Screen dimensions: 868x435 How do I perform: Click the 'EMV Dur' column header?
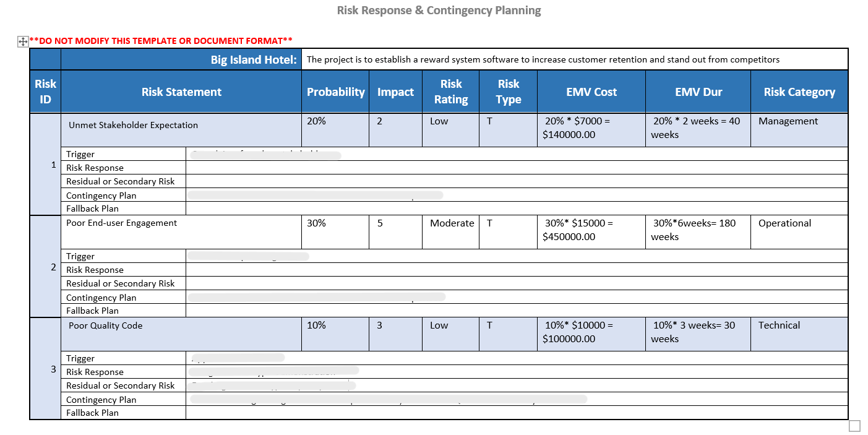click(698, 92)
